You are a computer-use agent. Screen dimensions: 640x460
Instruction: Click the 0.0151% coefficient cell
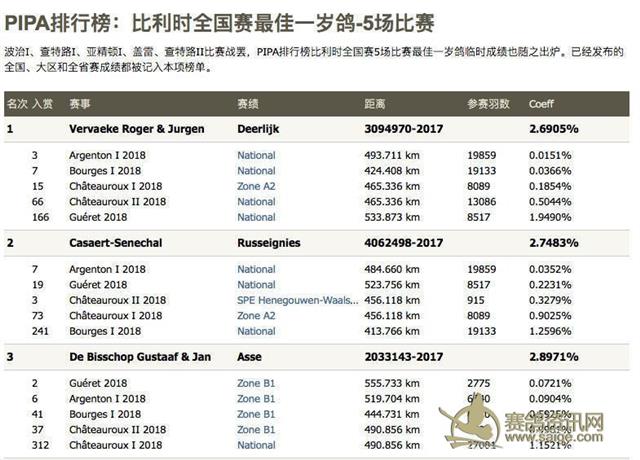point(550,156)
